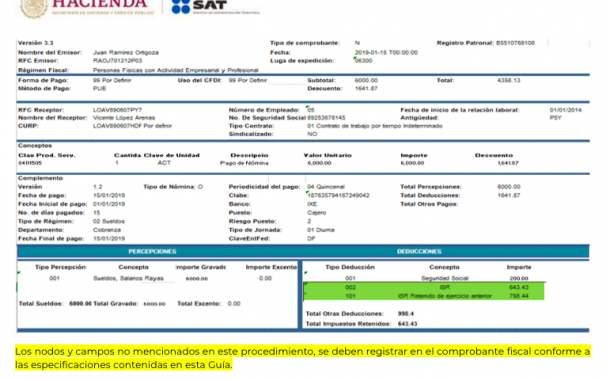Image resolution: width=610 pixels, height=380 pixels.
Task: Click the Hacienda national seal emblem
Action: [x=34, y=8]
